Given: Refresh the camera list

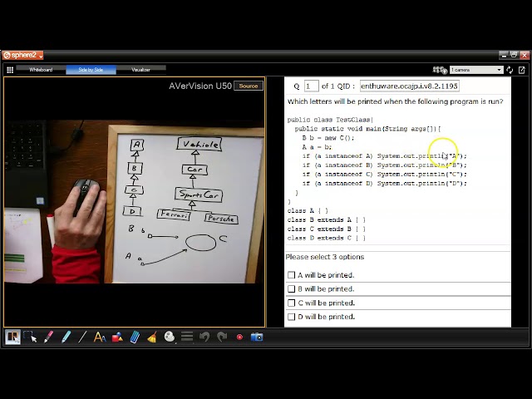Looking at the screenshot, I should coord(510,70).
